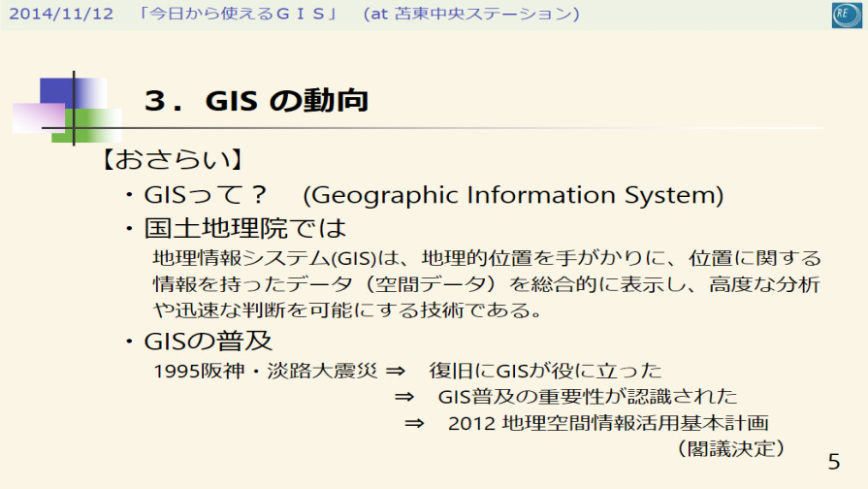Select the GISの普及 bullet
This screenshot has width=868, height=489.
(208, 342)
